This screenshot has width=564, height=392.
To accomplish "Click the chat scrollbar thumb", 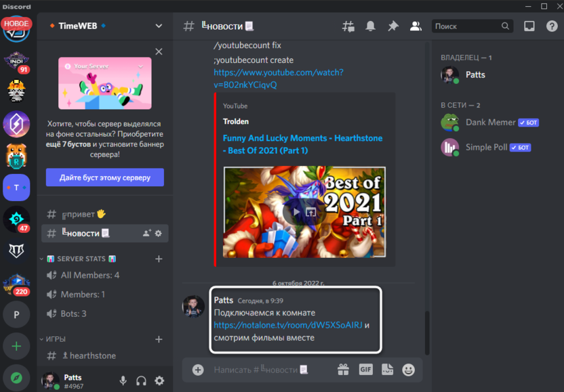I will [x=427, y=332].
